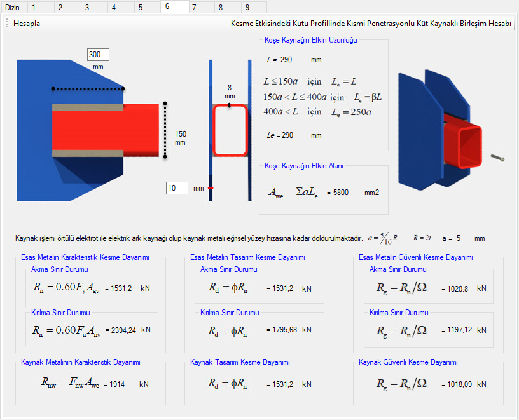The width and height of the screenshot is (519, 420).
Task: Click the toolbar grip handle beside Hesapla
Action: [7, 24]
